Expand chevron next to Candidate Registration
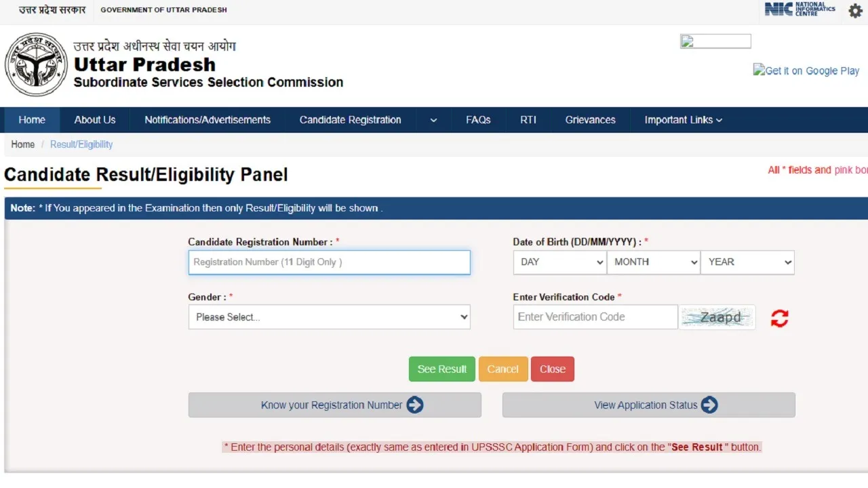The image size is (868, 488). 433,121
